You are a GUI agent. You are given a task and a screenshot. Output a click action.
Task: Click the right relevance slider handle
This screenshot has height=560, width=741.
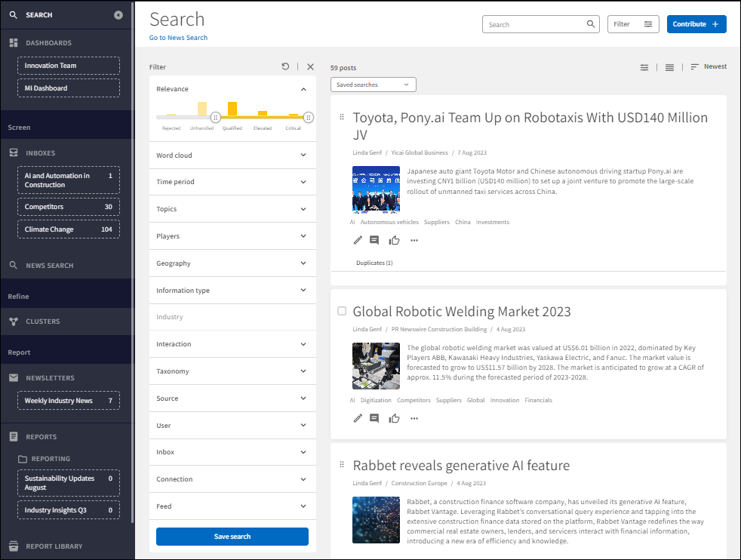pos(309,117)
